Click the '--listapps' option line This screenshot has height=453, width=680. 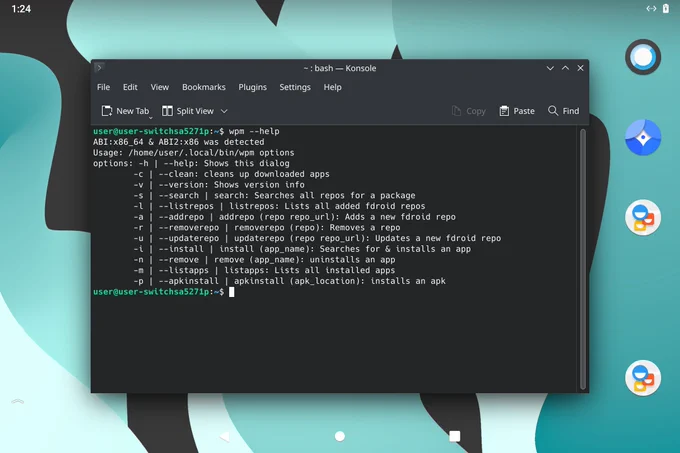pos(264,270)
